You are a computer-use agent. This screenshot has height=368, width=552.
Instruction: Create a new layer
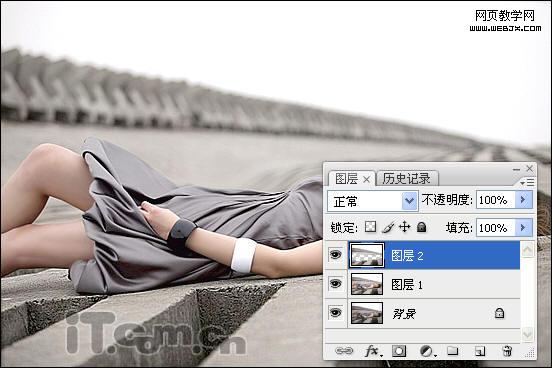pyautogui.click(x=480, y=351)
